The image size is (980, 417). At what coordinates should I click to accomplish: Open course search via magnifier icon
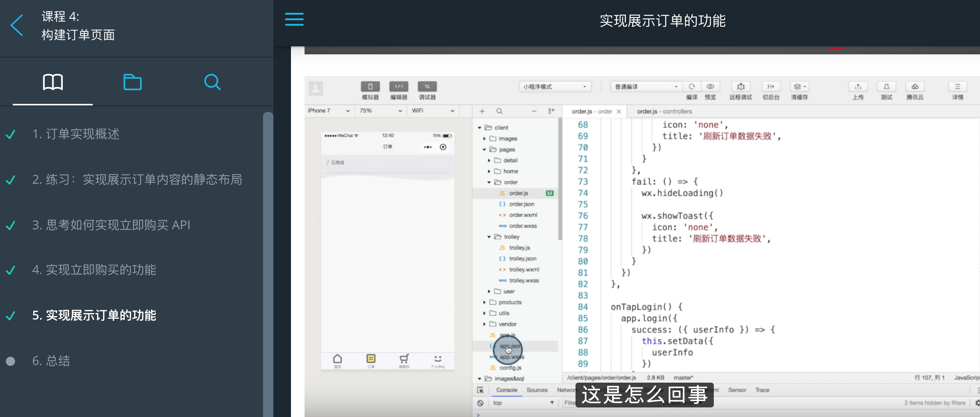pos(212,82)
